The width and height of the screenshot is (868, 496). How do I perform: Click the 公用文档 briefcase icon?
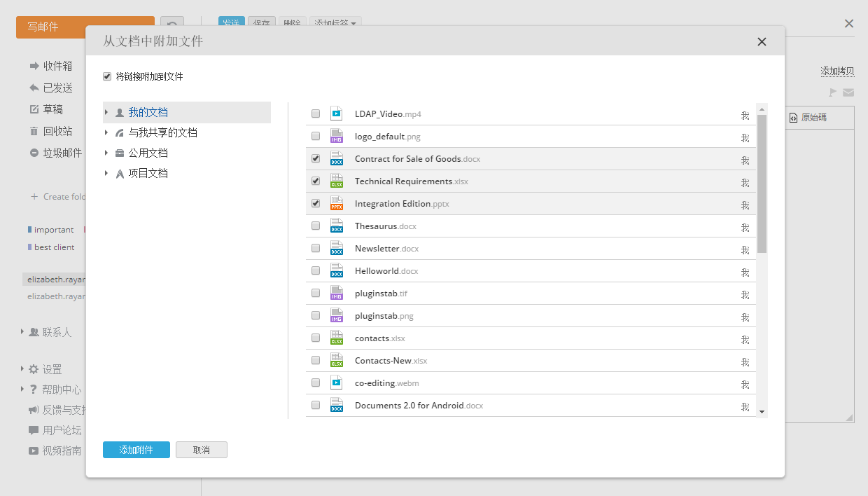pos(120,153)
